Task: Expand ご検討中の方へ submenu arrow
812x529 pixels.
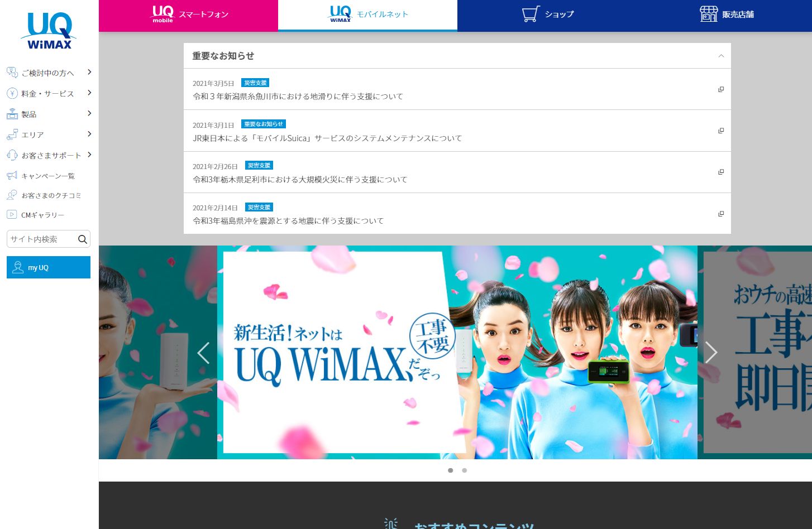Action: 89,72
